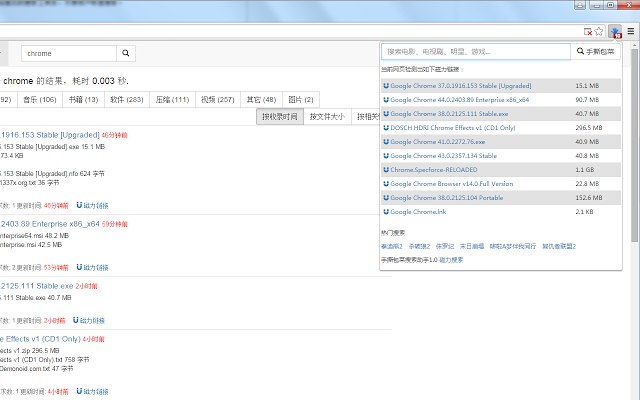Click hot search link 侏罗纪
The image size is (640, 400).
pyautogui.click(x=445, y=246)
